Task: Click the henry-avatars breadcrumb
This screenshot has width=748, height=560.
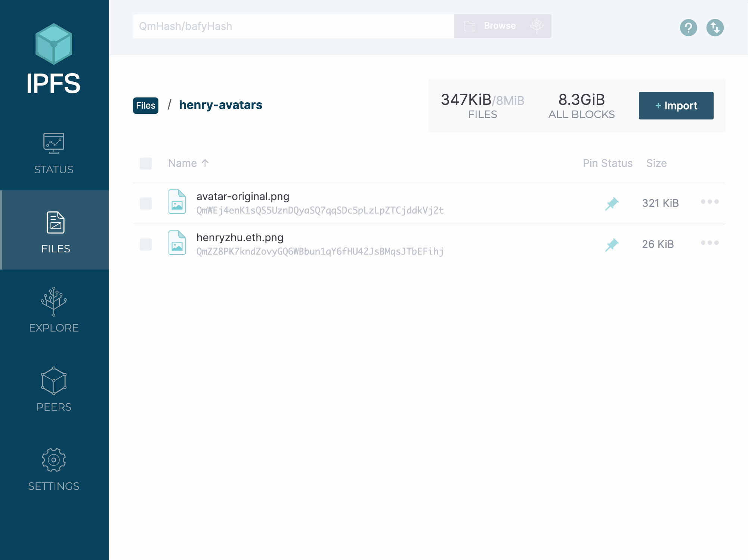Action: pyautogui.click(x=221, y=105)
